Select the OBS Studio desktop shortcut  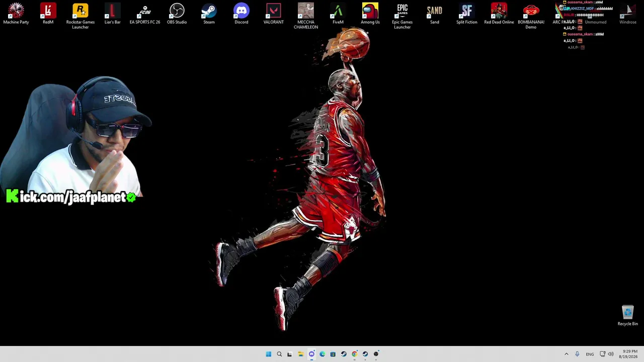pyautogui.click(x=177, y=14)
